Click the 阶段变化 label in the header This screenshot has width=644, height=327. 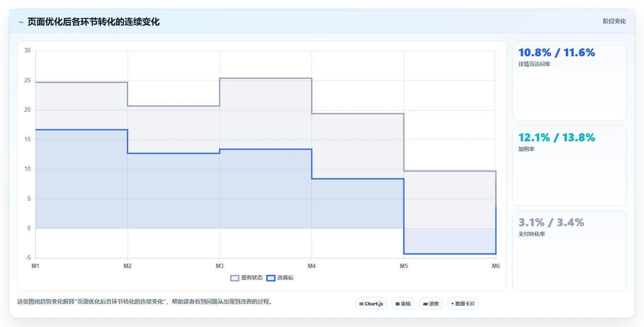pyautogui.click(x=614, y=22)
